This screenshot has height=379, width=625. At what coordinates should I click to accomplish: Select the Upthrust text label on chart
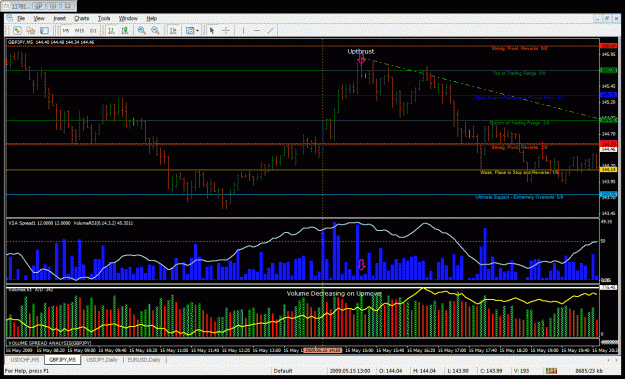361,51
